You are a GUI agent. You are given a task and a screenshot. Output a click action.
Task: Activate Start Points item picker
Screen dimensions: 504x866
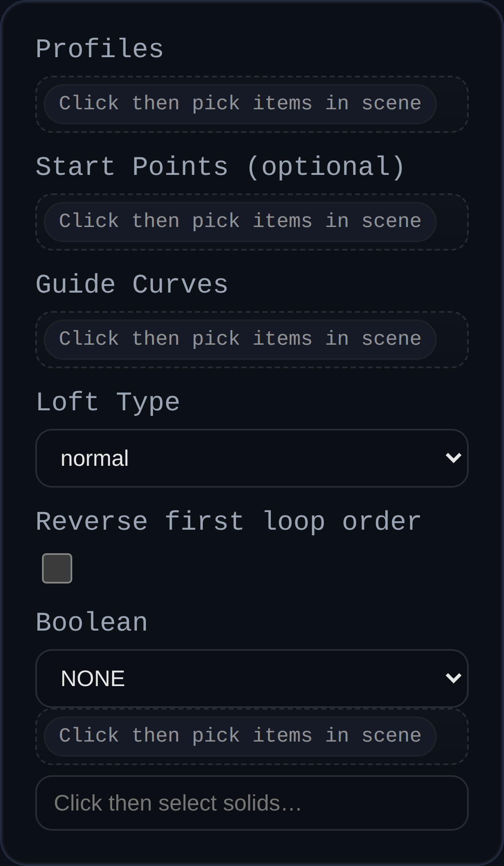[x=240, y=221]
